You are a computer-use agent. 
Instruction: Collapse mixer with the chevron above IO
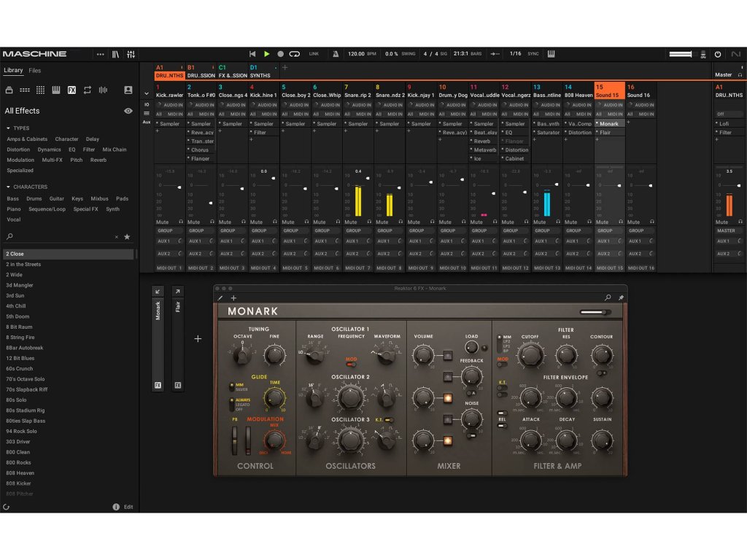[147, 94]
